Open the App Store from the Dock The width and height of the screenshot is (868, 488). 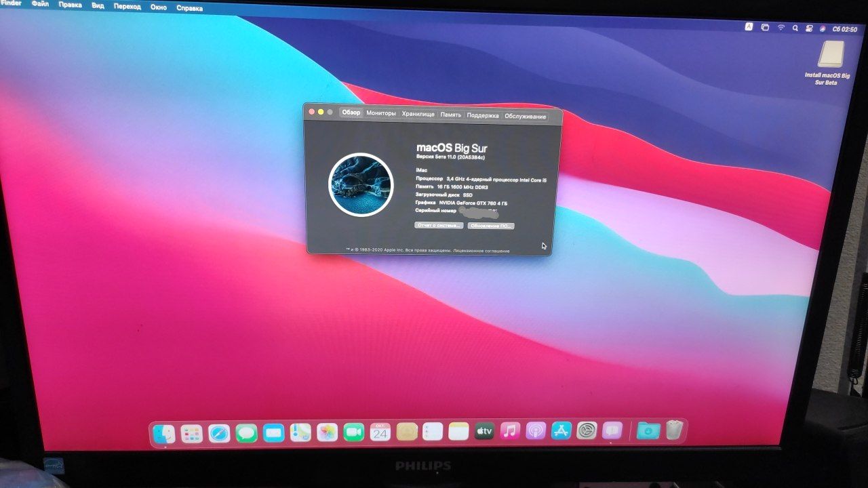(561, 430)
